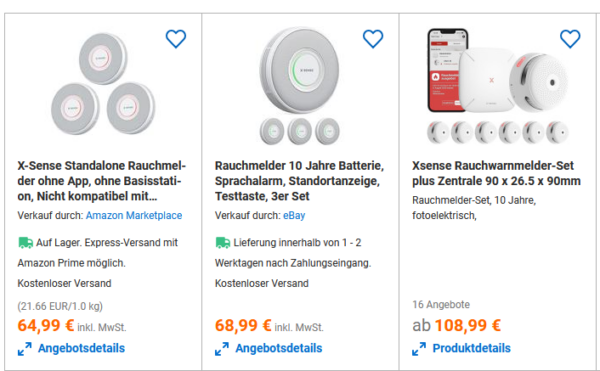Open title X-Sense Standalone Rauchmelder ohne App
600x371 pixels.
[x=101, y=181]
